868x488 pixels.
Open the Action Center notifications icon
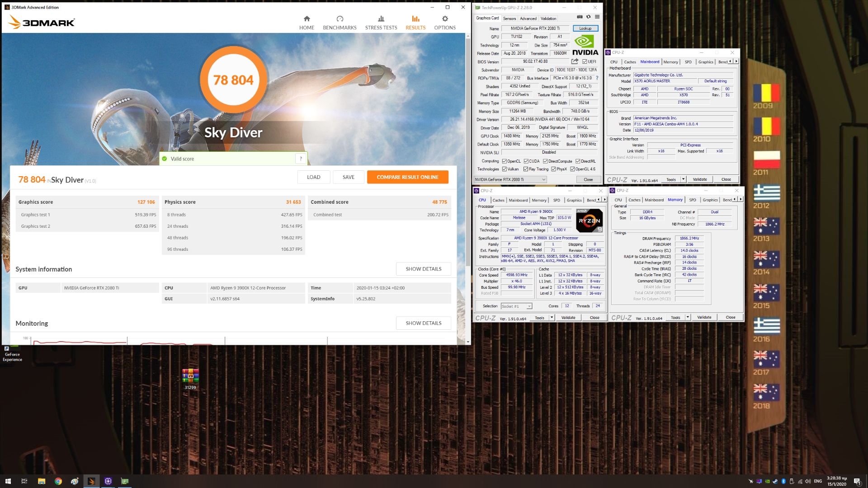pyautogui.click(x=857, y=481)
